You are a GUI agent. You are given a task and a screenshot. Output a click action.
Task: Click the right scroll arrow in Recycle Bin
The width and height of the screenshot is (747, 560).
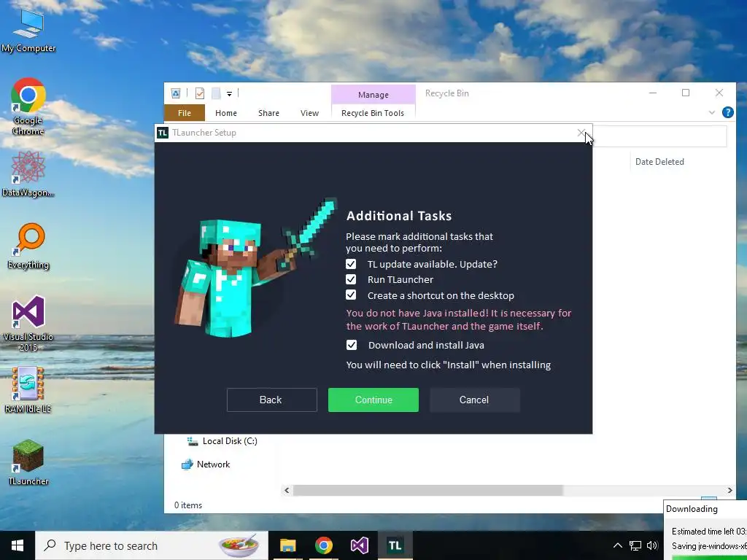(x=729, y=490)
